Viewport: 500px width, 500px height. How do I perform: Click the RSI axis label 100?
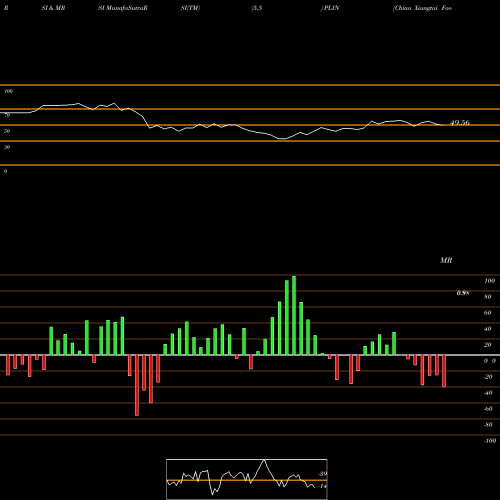9,91
